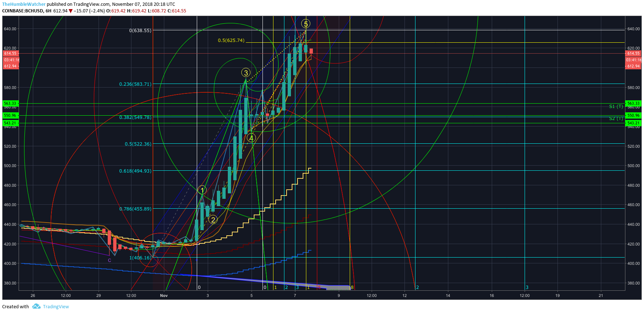The height and width of the screenshot is (313, 644).
Task: Click the O:619.42 open price value
Action: coord(116,11)
